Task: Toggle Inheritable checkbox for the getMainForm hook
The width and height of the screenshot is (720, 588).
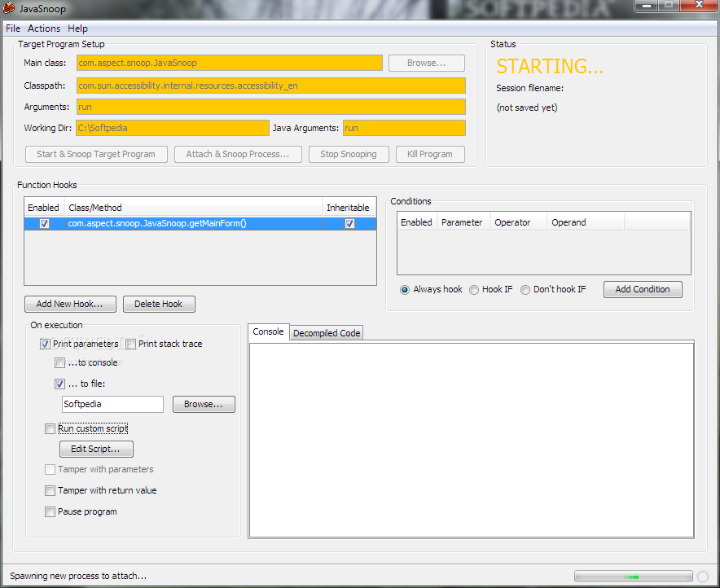Action: pos(349,223)
